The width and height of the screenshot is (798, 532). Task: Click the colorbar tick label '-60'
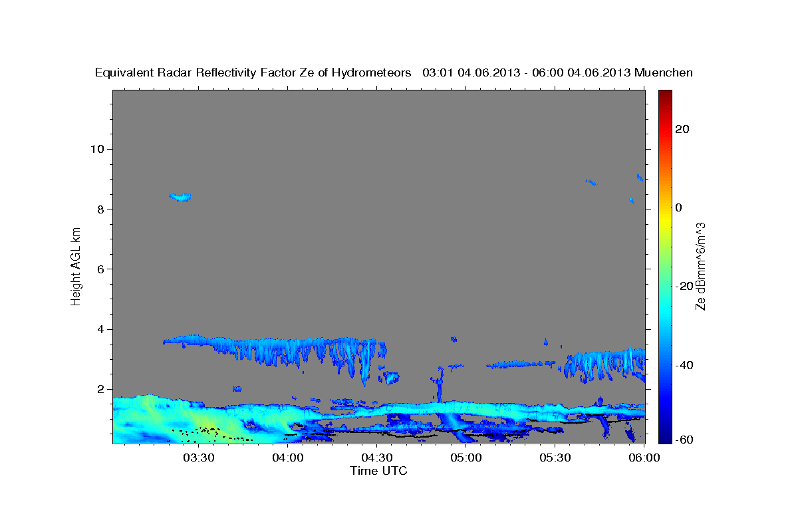tap(684, 440)
